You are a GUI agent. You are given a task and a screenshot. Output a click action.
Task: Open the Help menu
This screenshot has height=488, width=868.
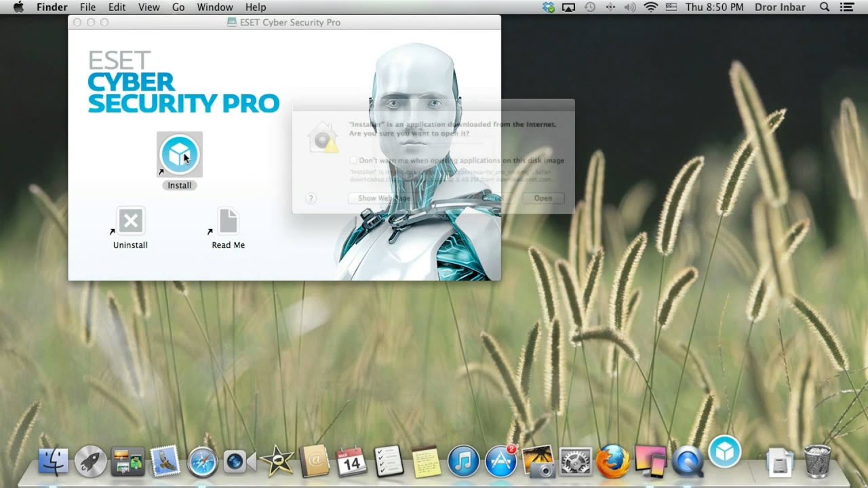tap(256, 7)
